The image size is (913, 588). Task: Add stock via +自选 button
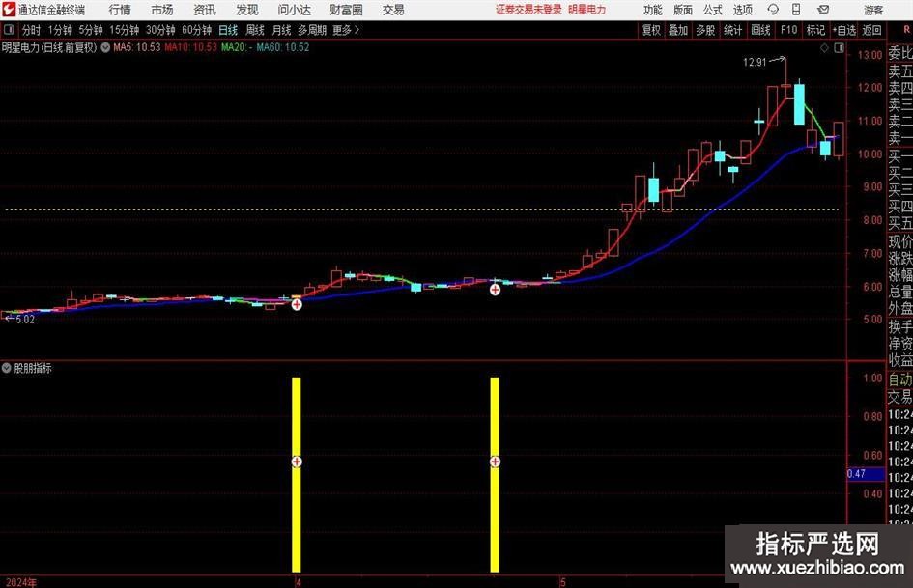843,30
